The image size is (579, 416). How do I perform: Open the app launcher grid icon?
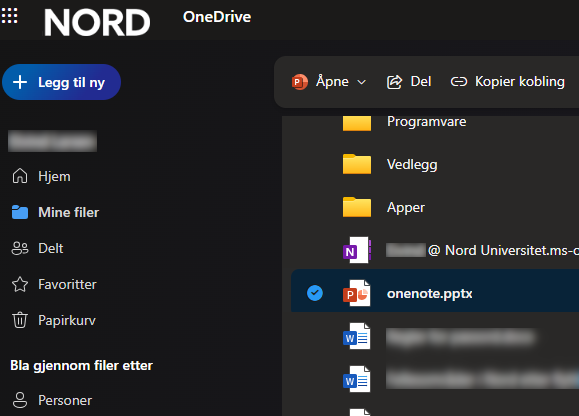9,16
